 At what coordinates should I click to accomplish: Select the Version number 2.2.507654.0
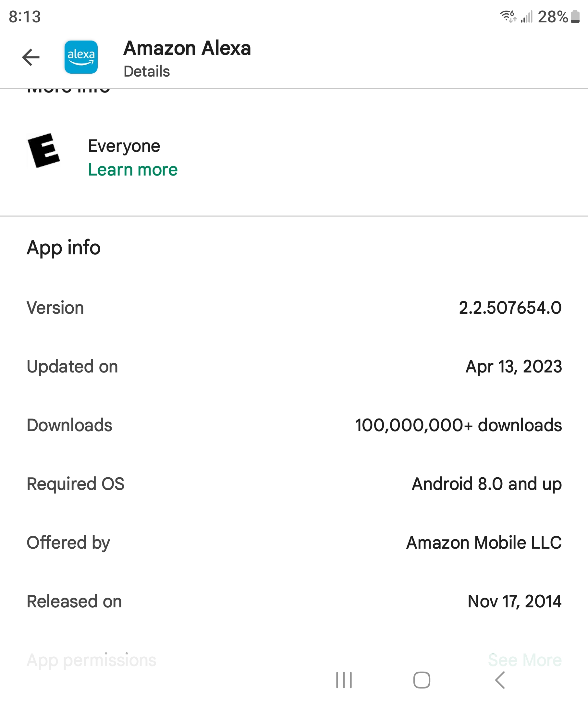click(x=510, y=308)
